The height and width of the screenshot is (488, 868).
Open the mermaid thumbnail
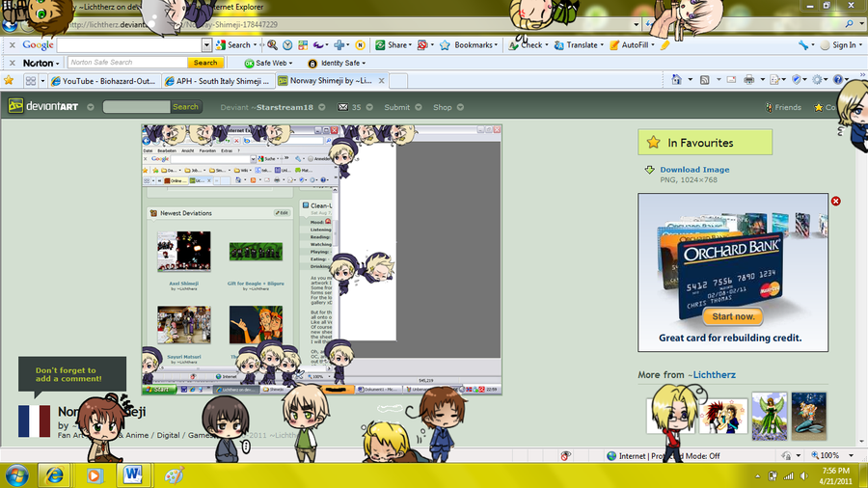(x=809, y=416)
